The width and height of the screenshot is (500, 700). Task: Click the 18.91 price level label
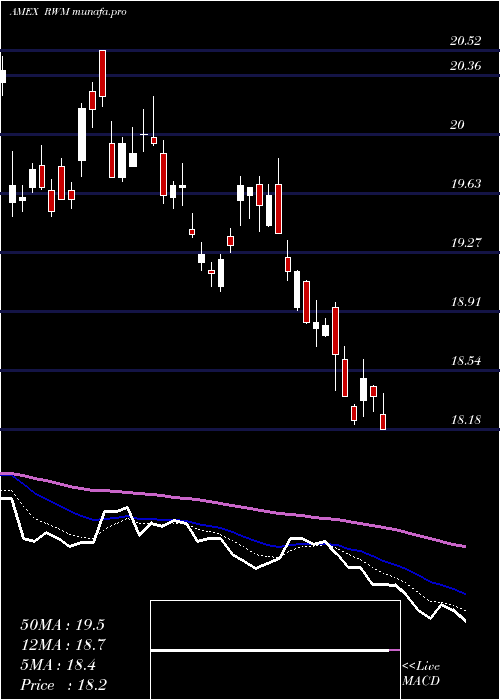[x=466, y=302]
